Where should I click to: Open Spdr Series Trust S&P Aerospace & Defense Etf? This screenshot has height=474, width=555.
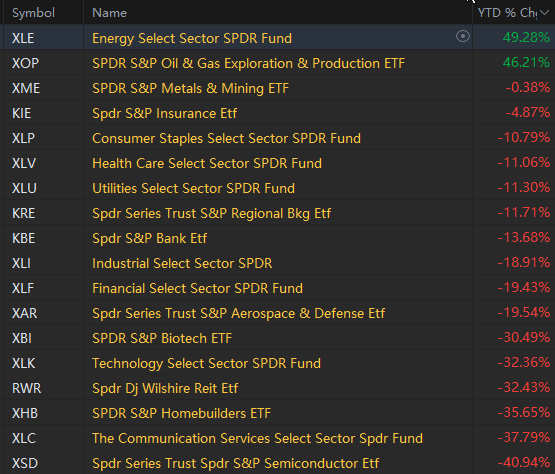(x=239, y=314)
